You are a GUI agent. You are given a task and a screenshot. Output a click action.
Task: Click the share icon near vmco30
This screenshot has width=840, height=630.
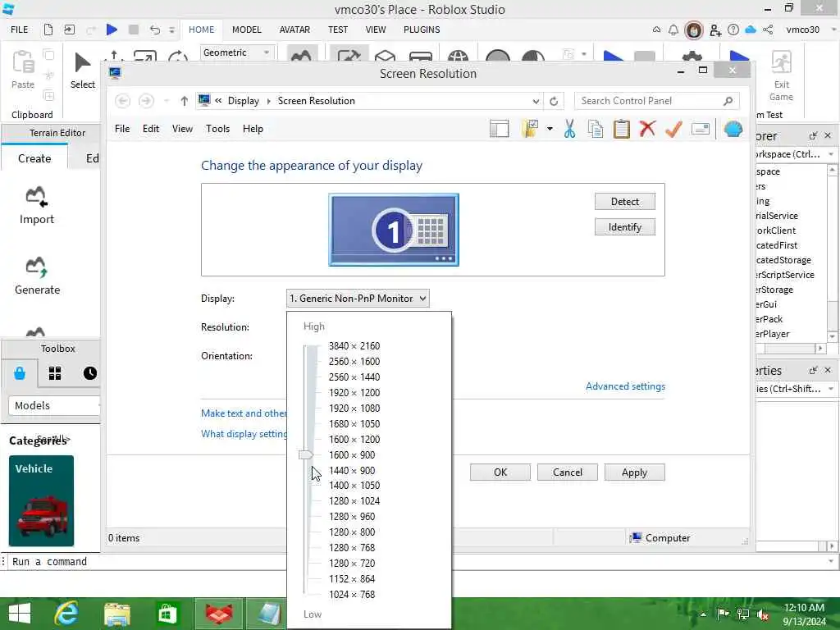click(768, 30)
